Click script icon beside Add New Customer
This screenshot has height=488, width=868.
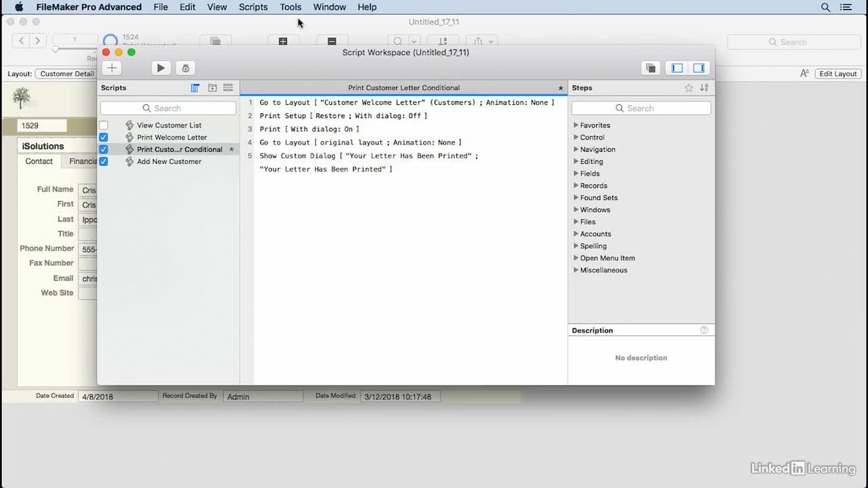(x=130, y=162)
